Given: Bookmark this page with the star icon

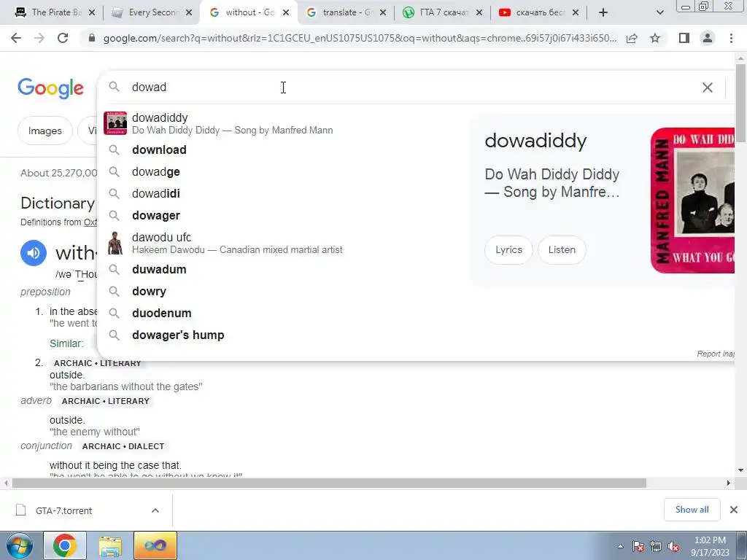Looking at the screenshot, I should (655, 38).
